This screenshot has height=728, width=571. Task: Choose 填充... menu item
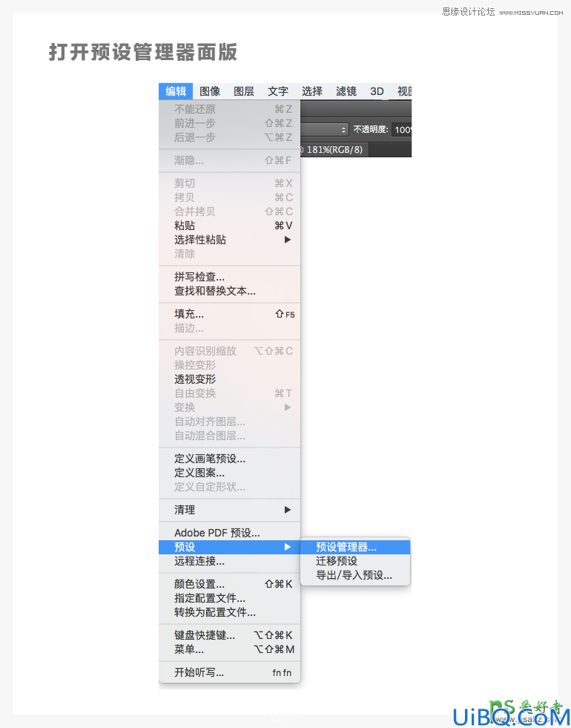(230, 315)
